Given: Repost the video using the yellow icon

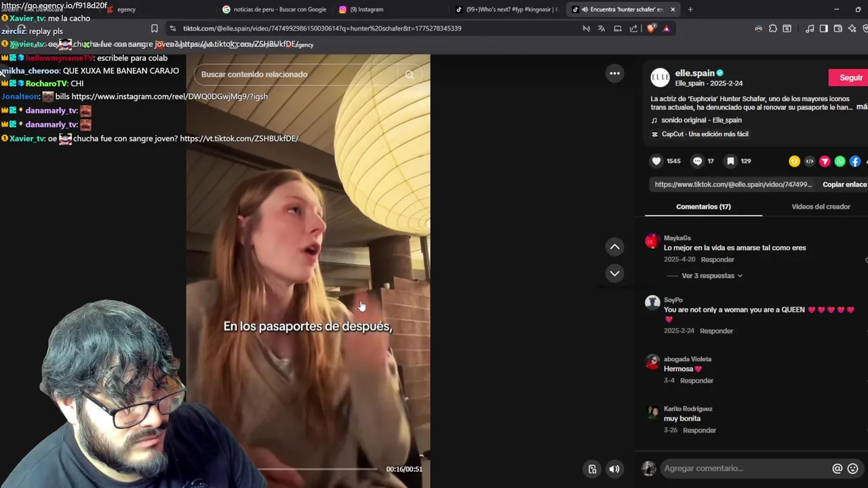Looking at the screenshot, I should pyautogui.click(x=794, y=161).
